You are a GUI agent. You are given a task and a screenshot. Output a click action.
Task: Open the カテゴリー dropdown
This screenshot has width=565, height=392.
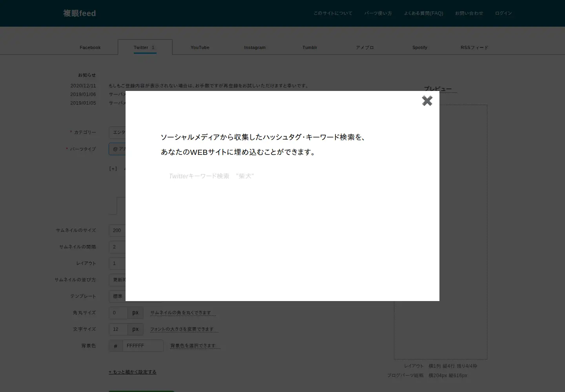click(x=117, y=132)
